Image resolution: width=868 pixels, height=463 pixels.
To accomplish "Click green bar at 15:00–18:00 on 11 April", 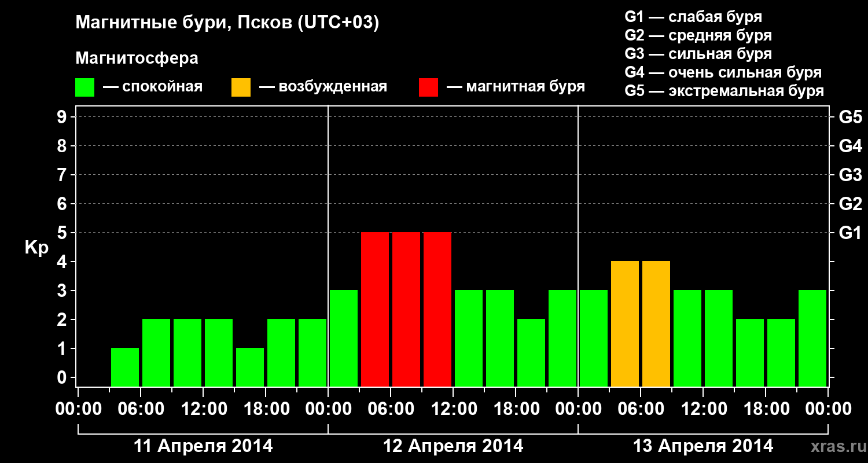I will point(250,367).
